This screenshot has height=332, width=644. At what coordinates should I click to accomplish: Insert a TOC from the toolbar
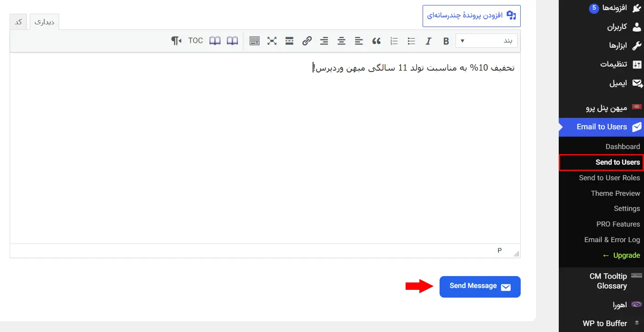click(x=196, y=41)
